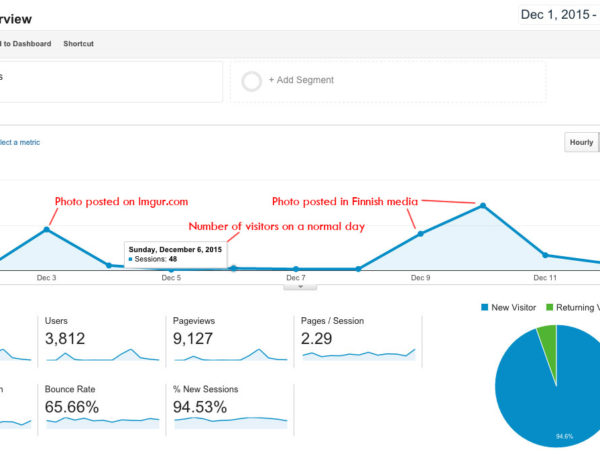Click the % New Sessions sparkline graph
The width and height of the screenshot is (600, 460).
[x=230, y=423]
